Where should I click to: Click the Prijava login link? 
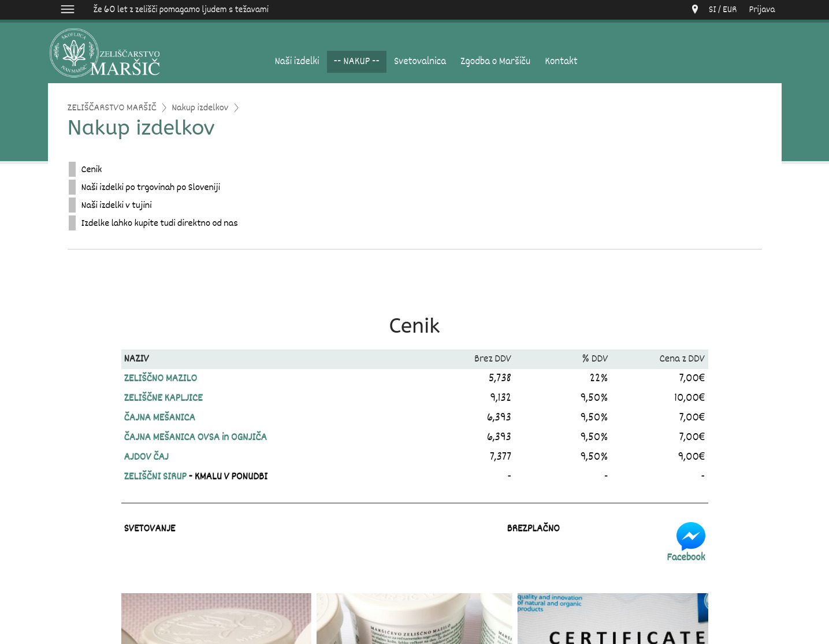761,9
